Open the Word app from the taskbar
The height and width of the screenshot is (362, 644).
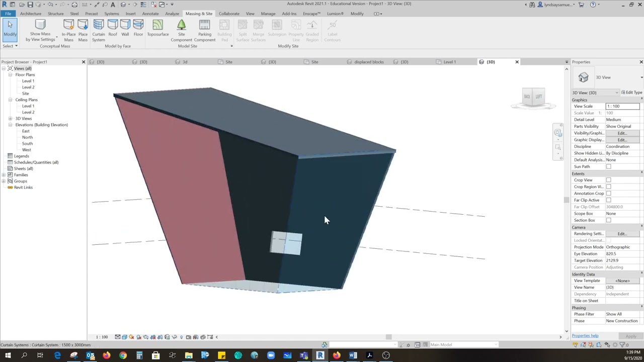pyautogui.click(x=353, y=356)
